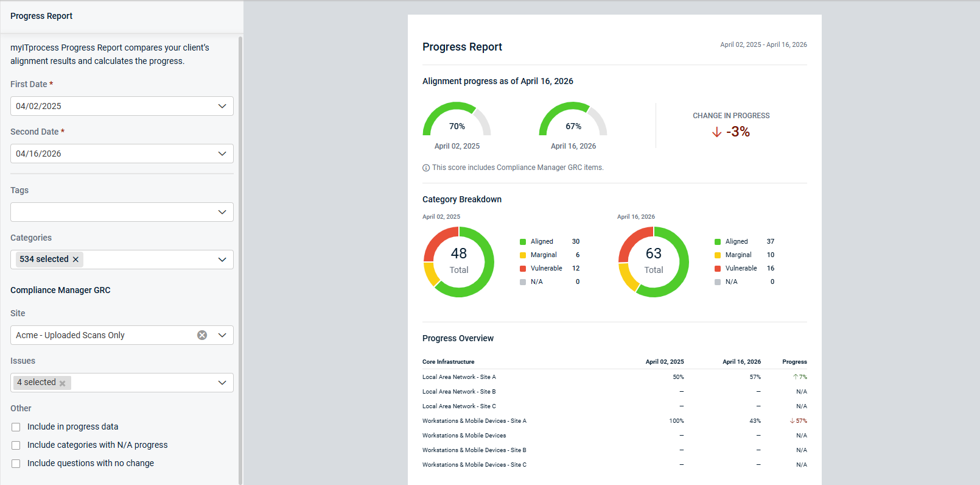Enable Include in progress data checkbox
Screen dimensions: 980x485
click(x=16, y=427)
